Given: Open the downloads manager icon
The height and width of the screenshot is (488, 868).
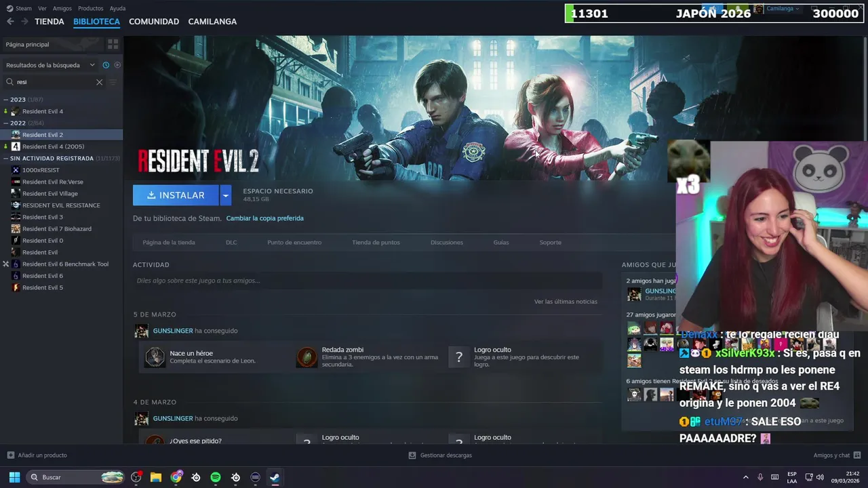Looking at the screenshot, I should 412,455.
